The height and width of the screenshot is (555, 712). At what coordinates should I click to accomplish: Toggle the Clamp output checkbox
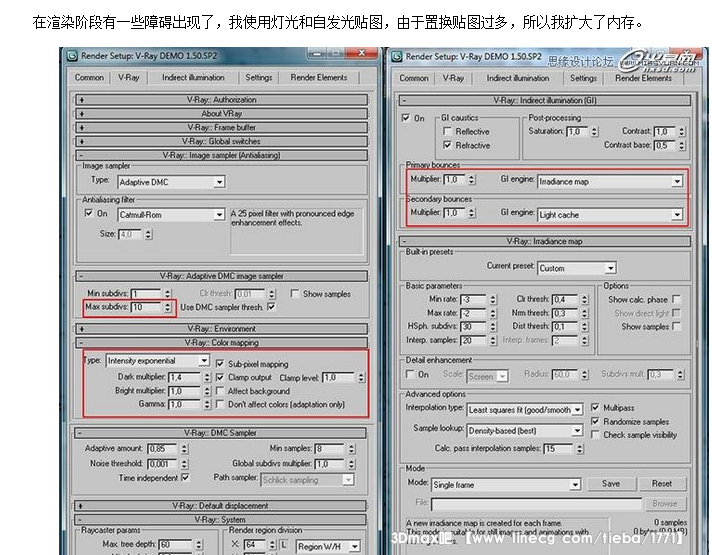pyautogui.click(x=220, y=377)
